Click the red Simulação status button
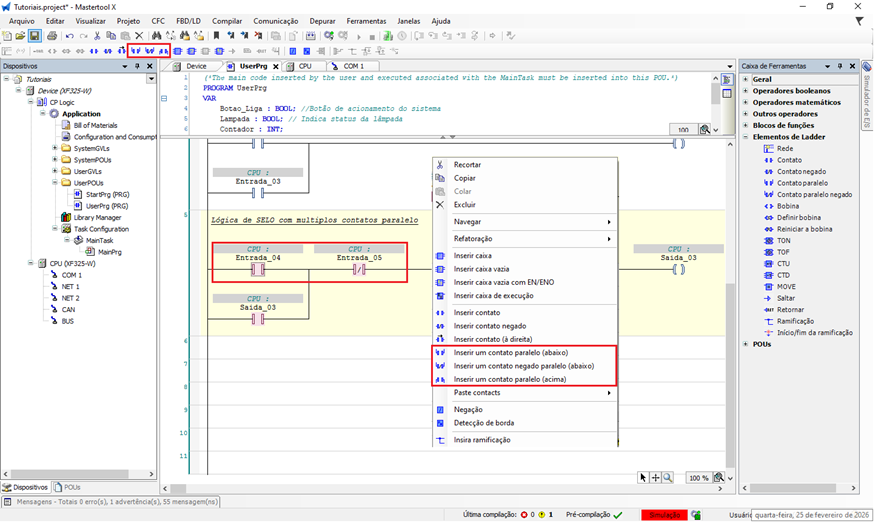Image resolution: width=884 pixels, height=532 pixels. coord(664,515)
